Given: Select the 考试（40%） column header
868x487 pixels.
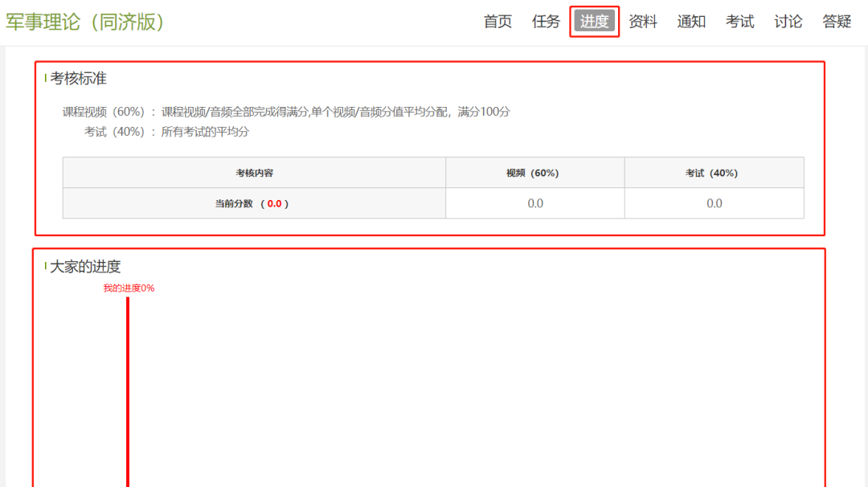Looking at the screenshot, I should click(x=714, y=173).
